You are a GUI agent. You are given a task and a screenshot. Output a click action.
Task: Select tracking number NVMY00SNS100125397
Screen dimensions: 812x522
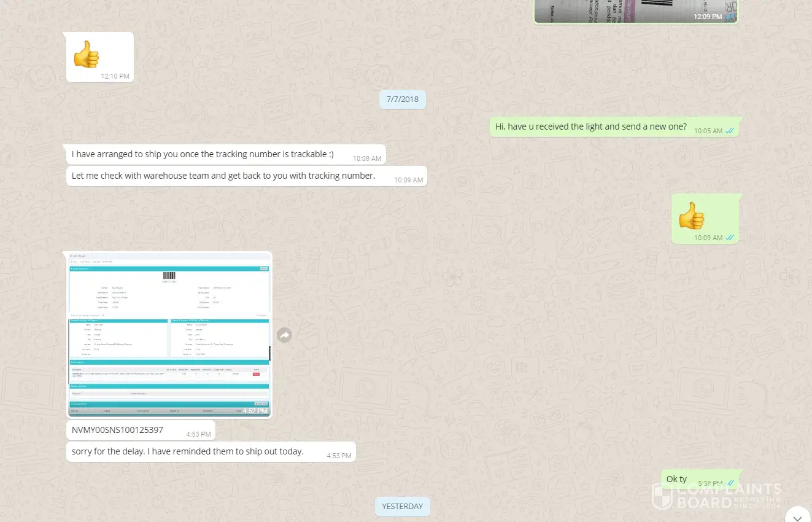pos(117,430)
